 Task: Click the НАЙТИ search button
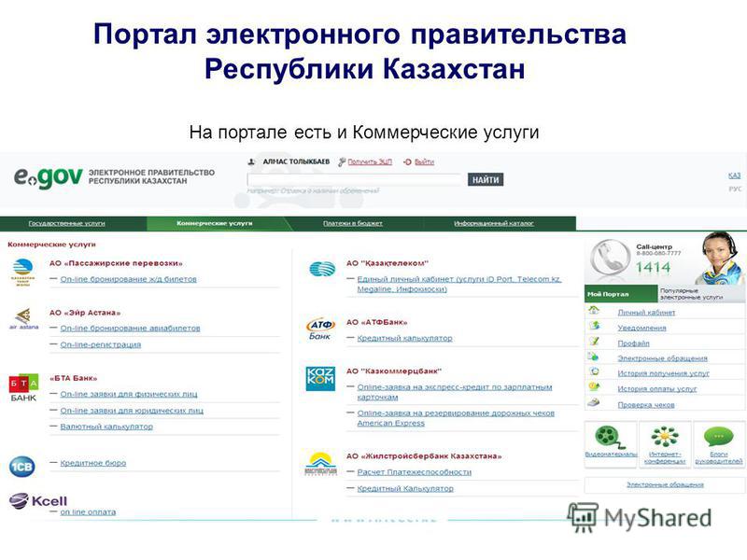(x=486, y=179)
